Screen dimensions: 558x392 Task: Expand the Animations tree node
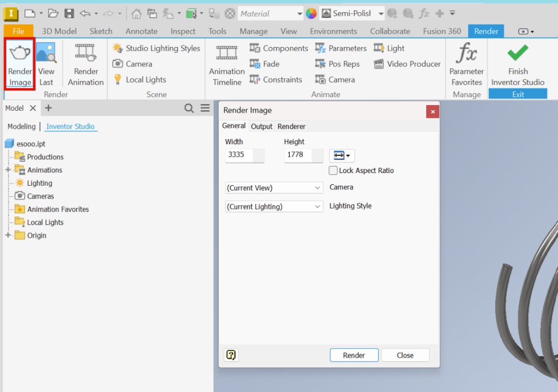8,169
